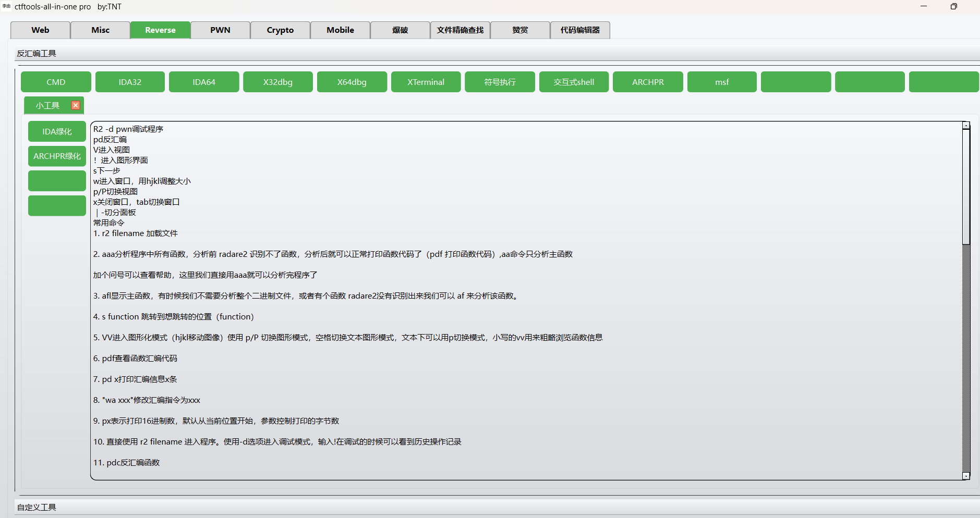980x518 pixels.
Task: Start the 符号执行 tool
Action: point(500,82)
